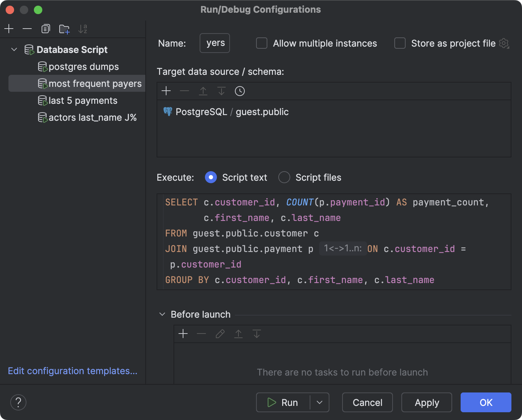Select last 5 payments configuration
522x420 pixels.
83,101
